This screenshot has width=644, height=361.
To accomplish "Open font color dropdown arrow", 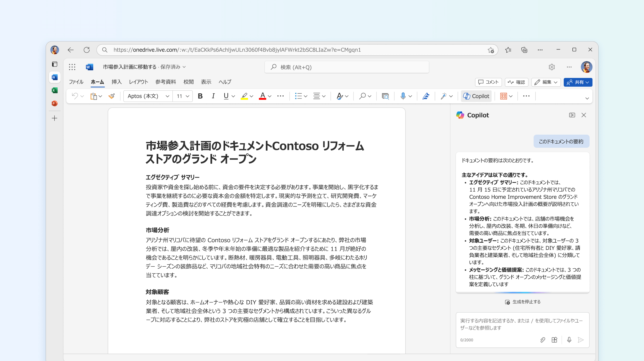I will [x=270, y=96].
